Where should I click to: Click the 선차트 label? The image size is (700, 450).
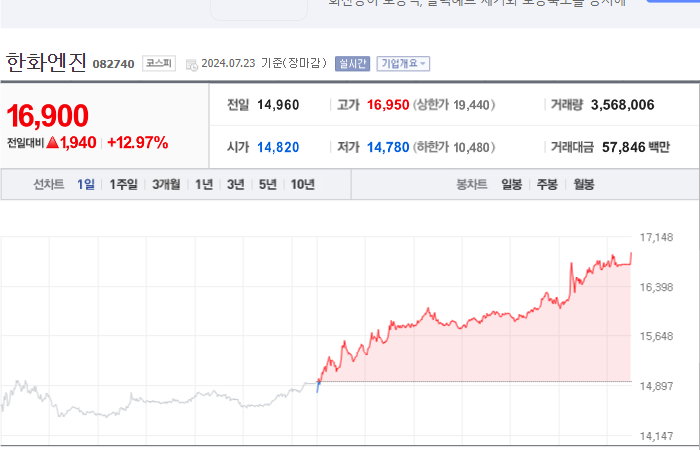click(49, 184)
